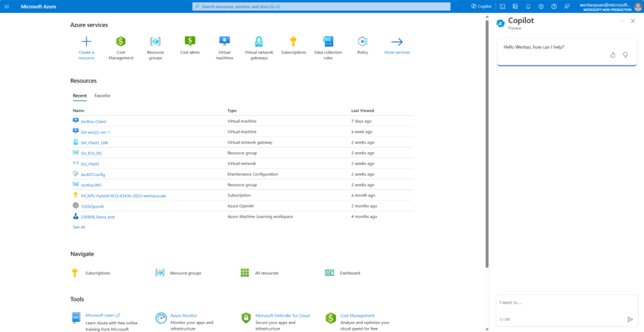The height and width of the screenshot is (332, 644).
Task: Open the Help question mark icon
Action: click(554, 7)
